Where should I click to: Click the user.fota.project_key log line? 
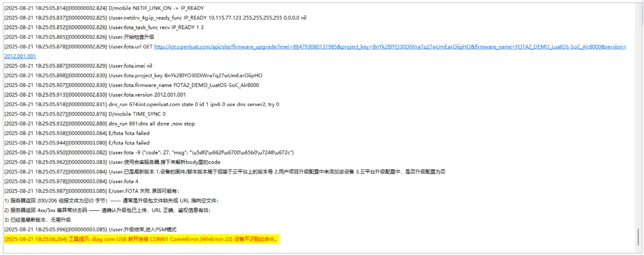(x=133, y=75)
